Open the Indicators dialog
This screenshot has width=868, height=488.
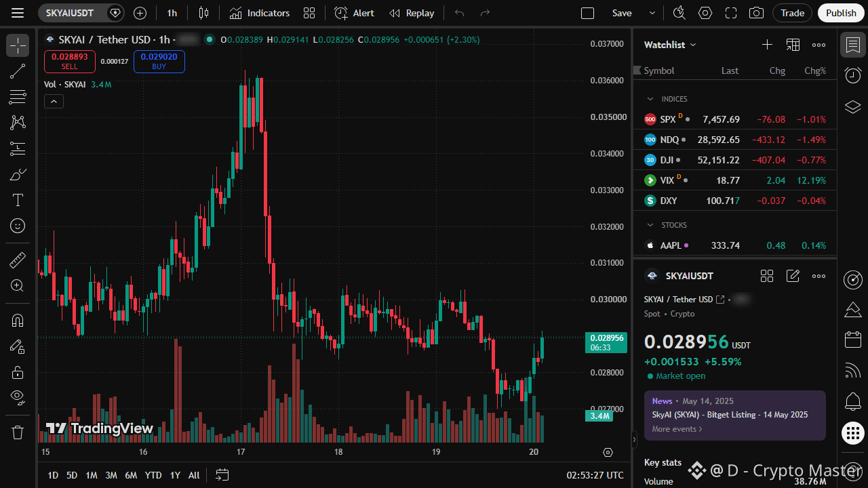click(x=259, y=13)
